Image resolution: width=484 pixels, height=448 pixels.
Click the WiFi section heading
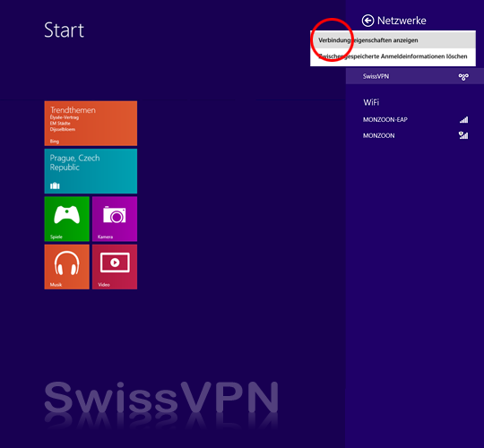point(371,102)
